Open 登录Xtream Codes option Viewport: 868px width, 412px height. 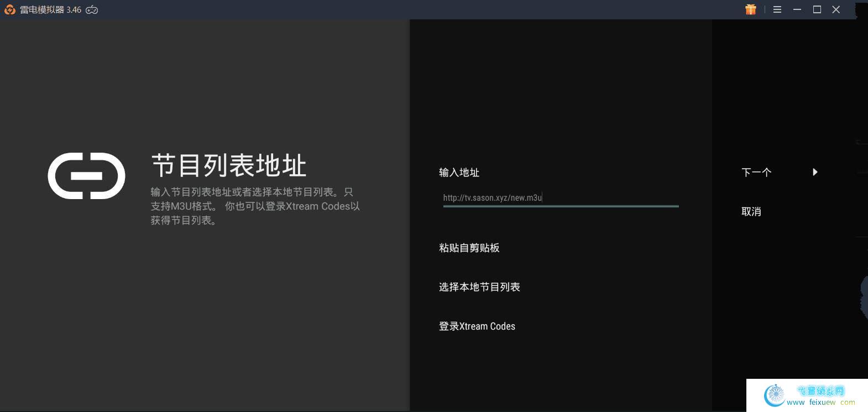pos(477,326)
